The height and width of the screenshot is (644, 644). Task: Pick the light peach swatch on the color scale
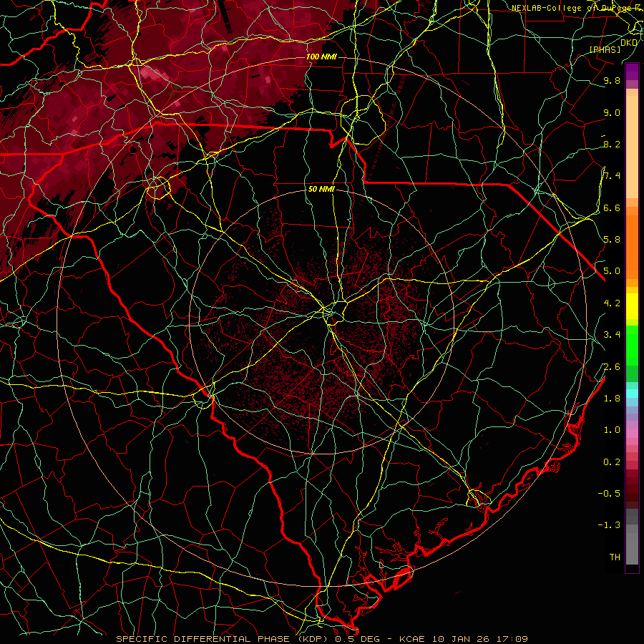(x=632, y=147)
